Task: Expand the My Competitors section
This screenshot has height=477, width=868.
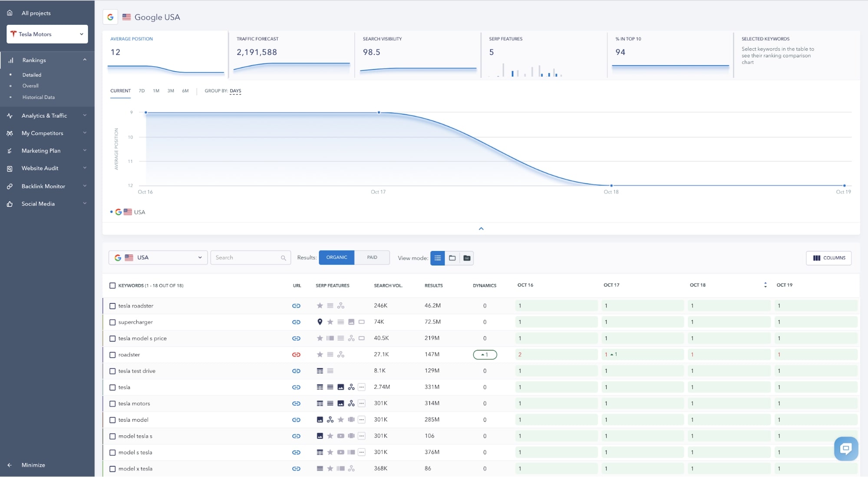Action: [85, 133]
